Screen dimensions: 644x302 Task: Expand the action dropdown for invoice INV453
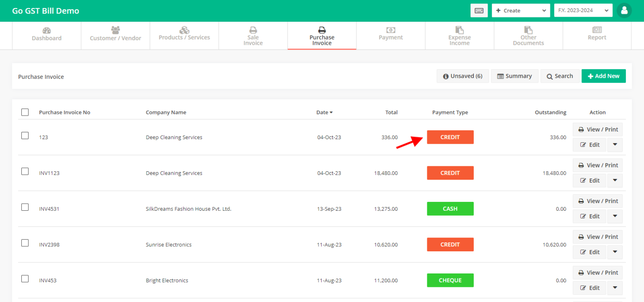[615, 288]
